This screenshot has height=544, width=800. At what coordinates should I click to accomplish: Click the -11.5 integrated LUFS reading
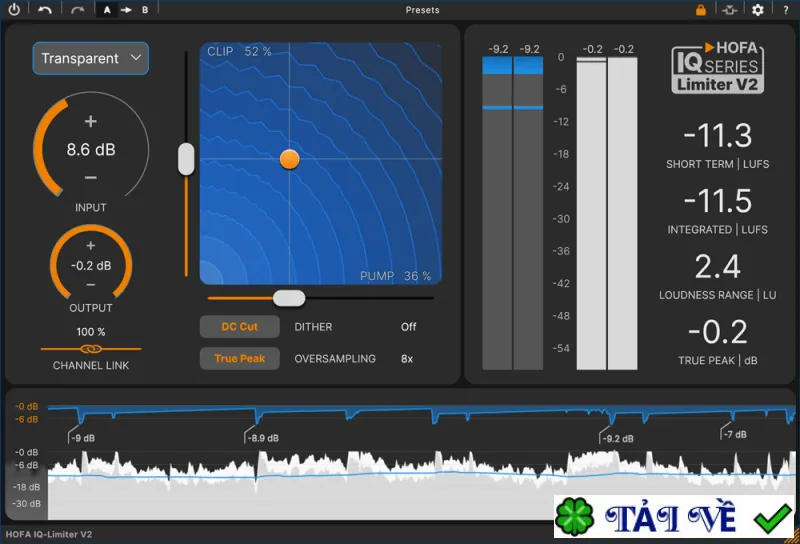tap(717, 201)
